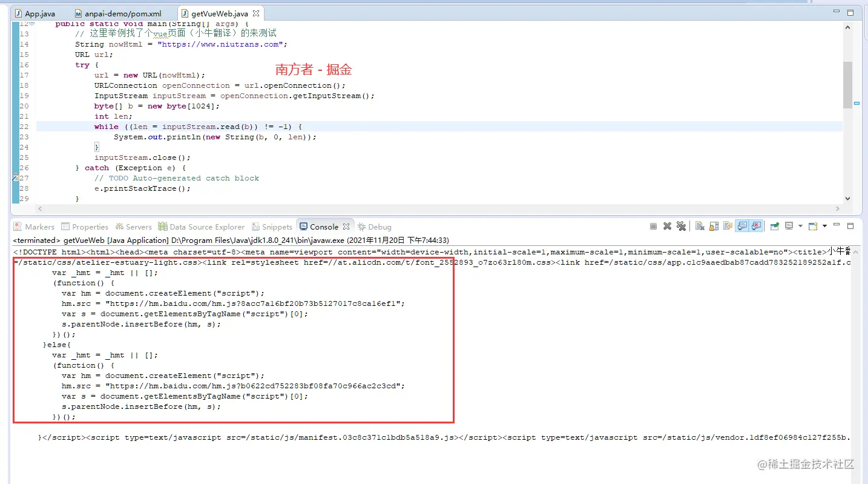Image resolution: width=868 pixels, height=484 pixels.
Task: Click the first 'hm.src' baidu URL line
Action: coord(233,303)
